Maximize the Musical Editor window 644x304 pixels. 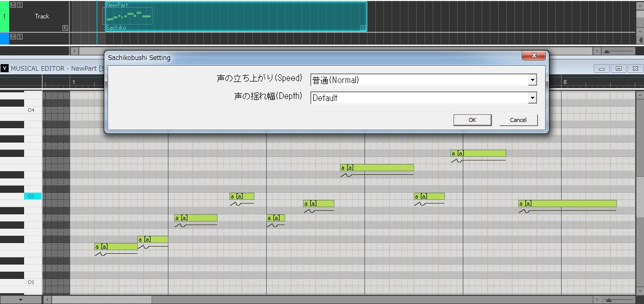coord(618,69)
